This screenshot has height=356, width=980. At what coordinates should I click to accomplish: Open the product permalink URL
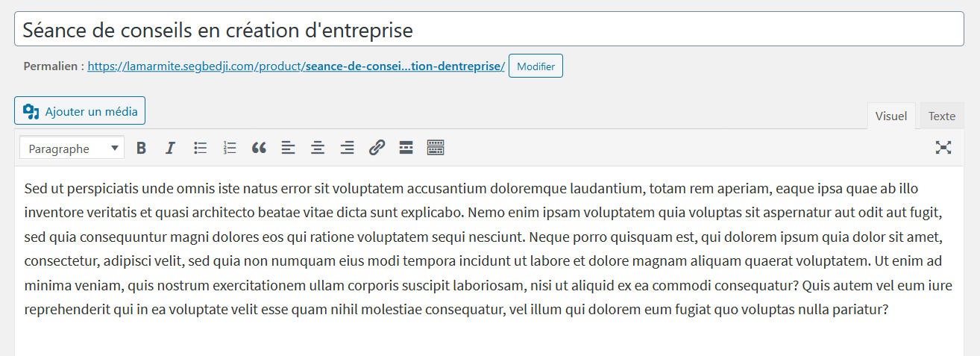click(296, 66)
